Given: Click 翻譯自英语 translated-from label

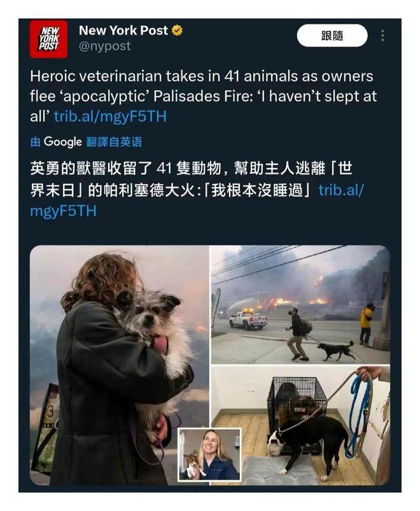Looking at the screenshot, I should coord(115,142).
